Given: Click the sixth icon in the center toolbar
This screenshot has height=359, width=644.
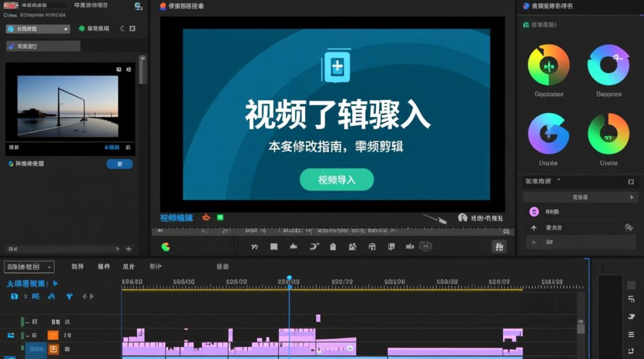Looking at the screenshot, I should (353, 247).
